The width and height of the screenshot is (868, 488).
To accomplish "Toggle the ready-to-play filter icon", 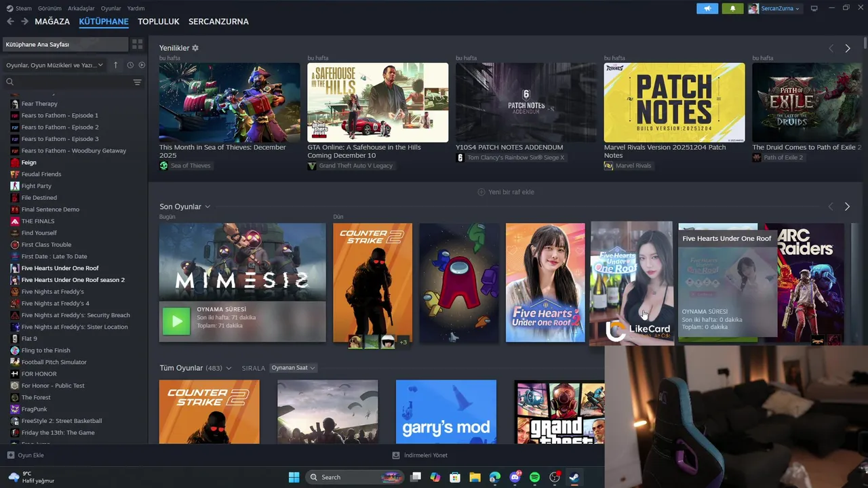I will pos(142,65).
